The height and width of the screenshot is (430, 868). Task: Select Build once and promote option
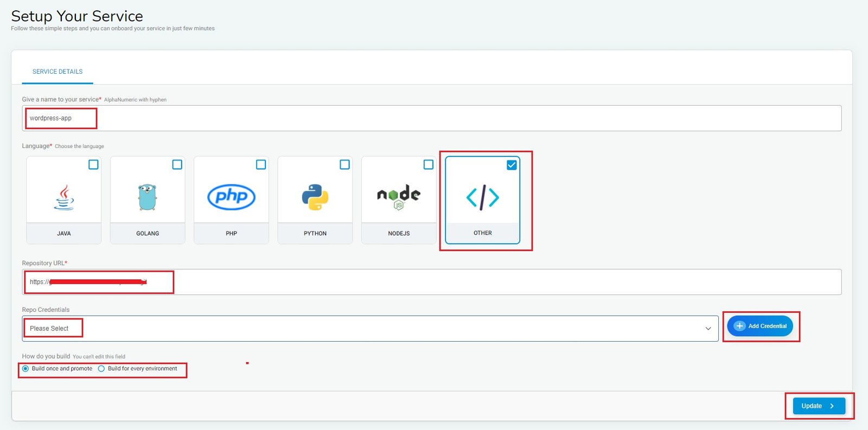[25, 369]
